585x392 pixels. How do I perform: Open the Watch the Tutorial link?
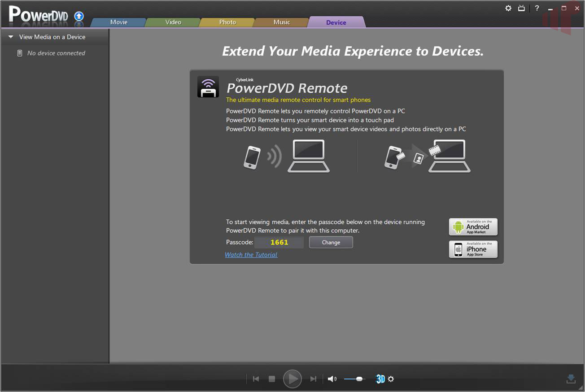click(251, 255)
